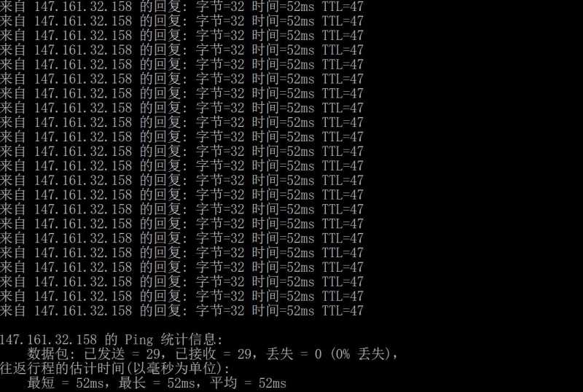
Task: Click 'TTL=47' in the topmost reply line
Action: pyautogui.click(x=343, y=7)
